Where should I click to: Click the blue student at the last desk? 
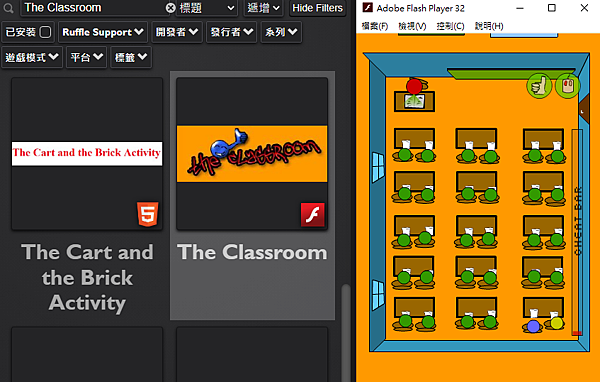[x=533, y=326]
